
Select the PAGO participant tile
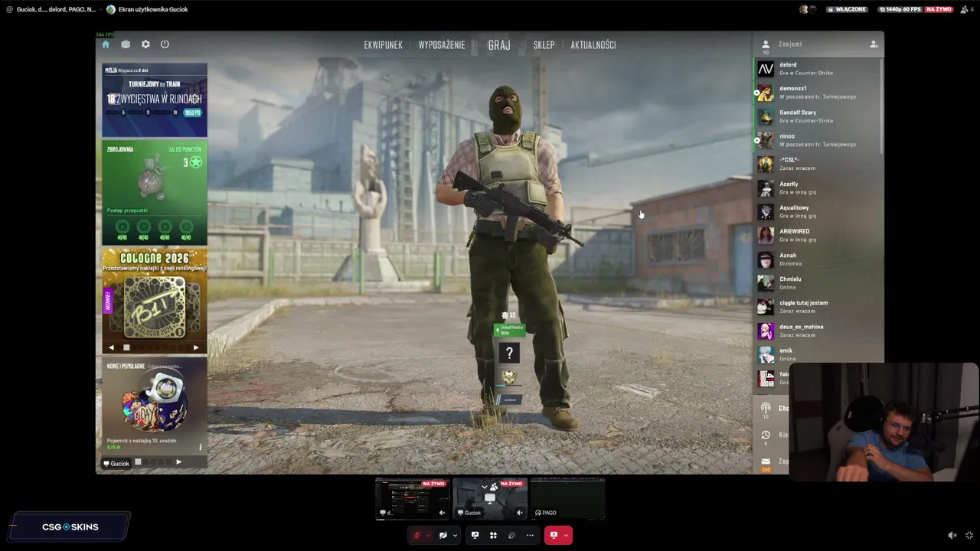[x=567, y=499]
